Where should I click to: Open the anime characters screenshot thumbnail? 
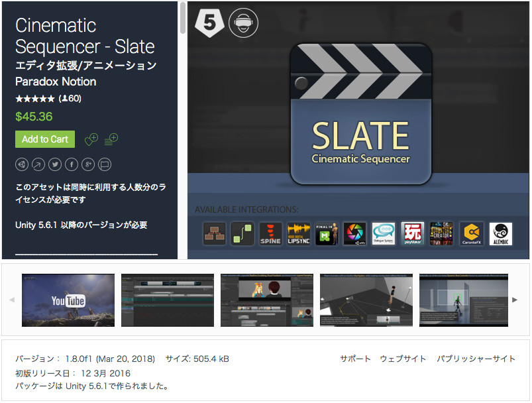tap(267, 300)
